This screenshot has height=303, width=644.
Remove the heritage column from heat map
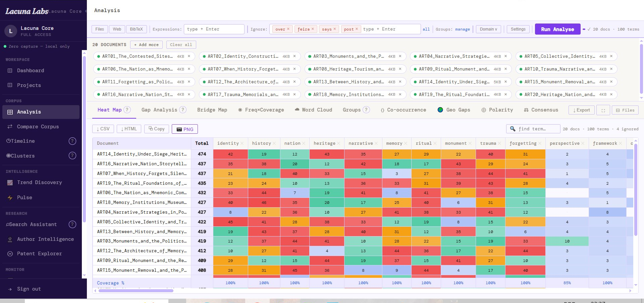point(338,143)
